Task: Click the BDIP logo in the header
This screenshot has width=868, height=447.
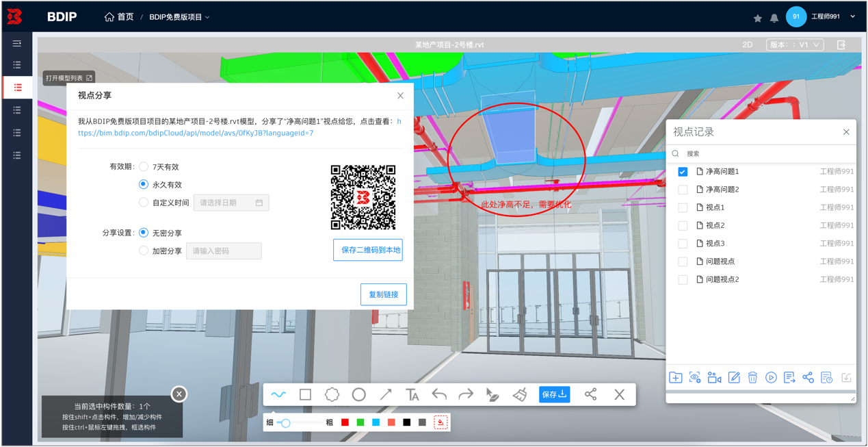Action: pyautogui.click(x=62, y=17)
